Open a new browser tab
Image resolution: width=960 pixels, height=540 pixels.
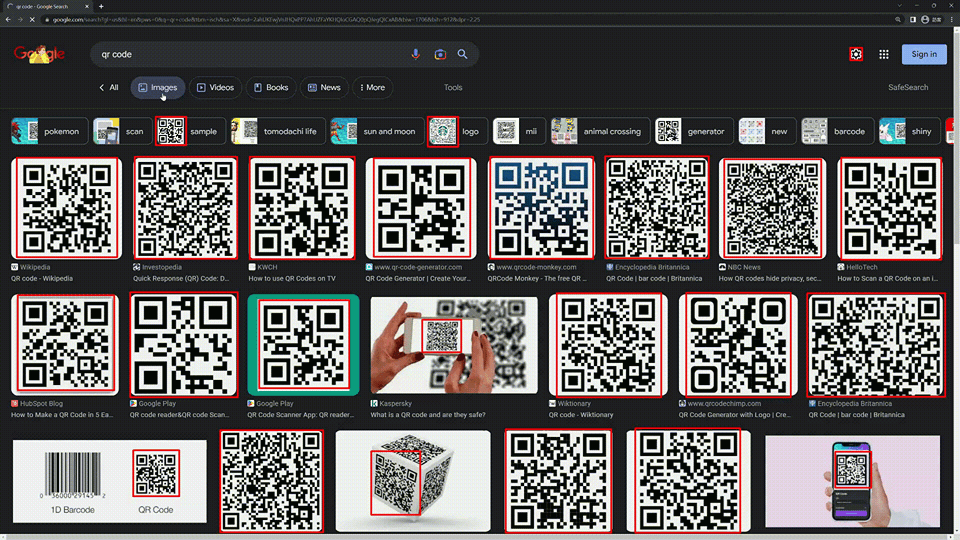(x=101, y=6)
